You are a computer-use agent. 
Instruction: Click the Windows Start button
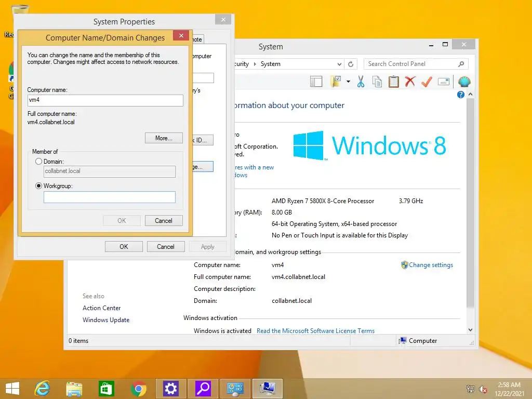click(x=12, y=389)
